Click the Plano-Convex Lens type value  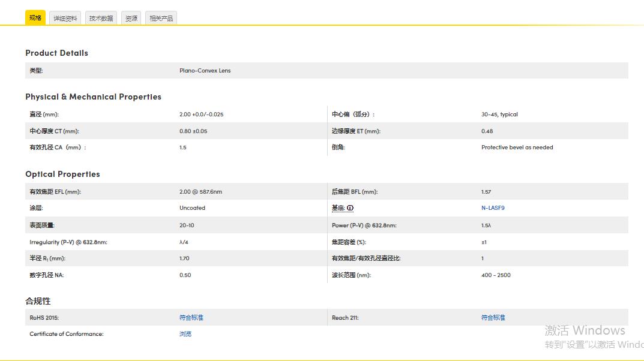[205, 71]
